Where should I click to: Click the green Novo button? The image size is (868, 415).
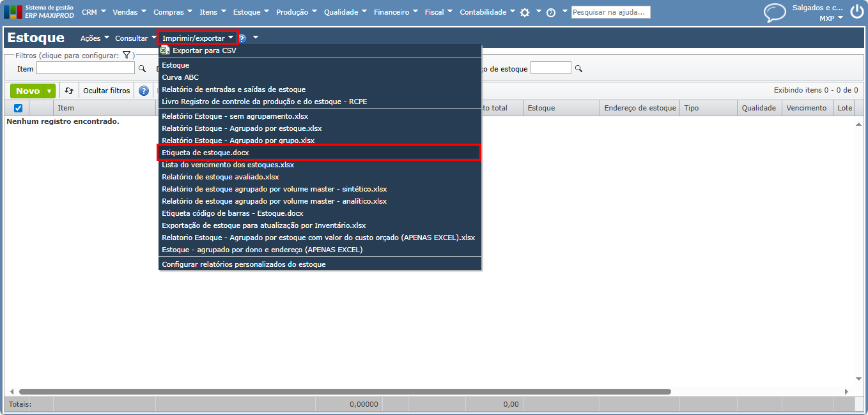[x=27, y=91]
